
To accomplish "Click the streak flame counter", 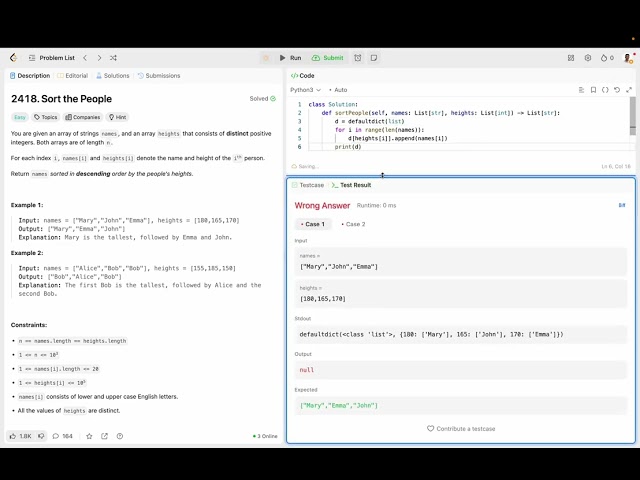I will (x=607, y=58).
